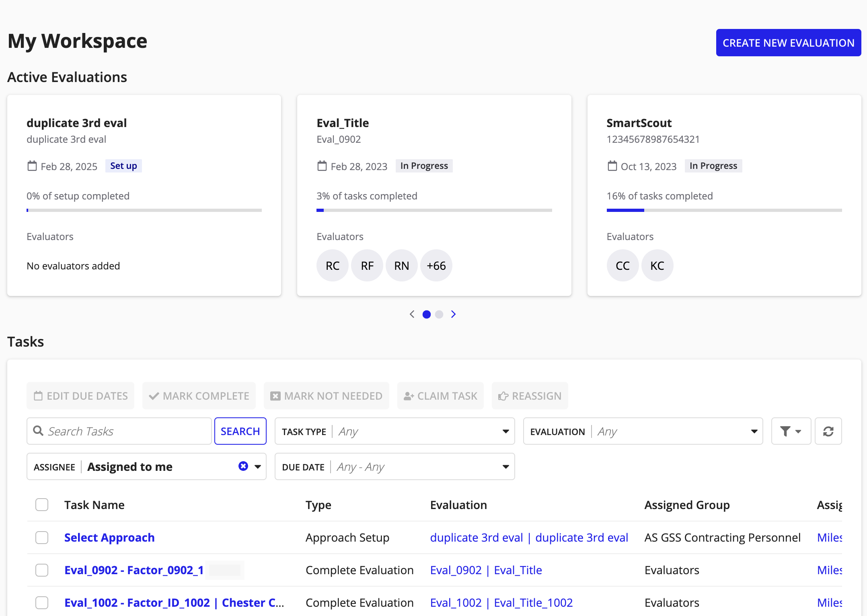Open the Eval_0902 - Factor_0902_1 task
Image resolution: width=867 pixels, height=616 pixels.
tap(134, 570)
